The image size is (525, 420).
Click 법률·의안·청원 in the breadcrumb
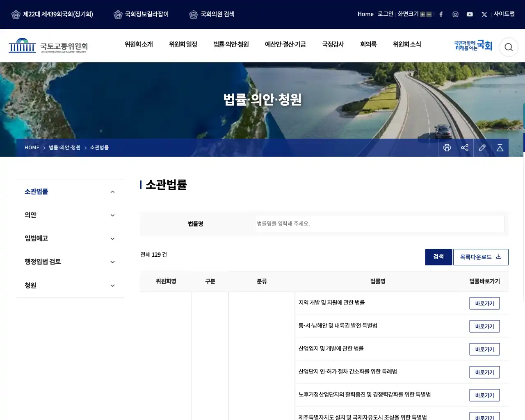click(x=65, y=148)
